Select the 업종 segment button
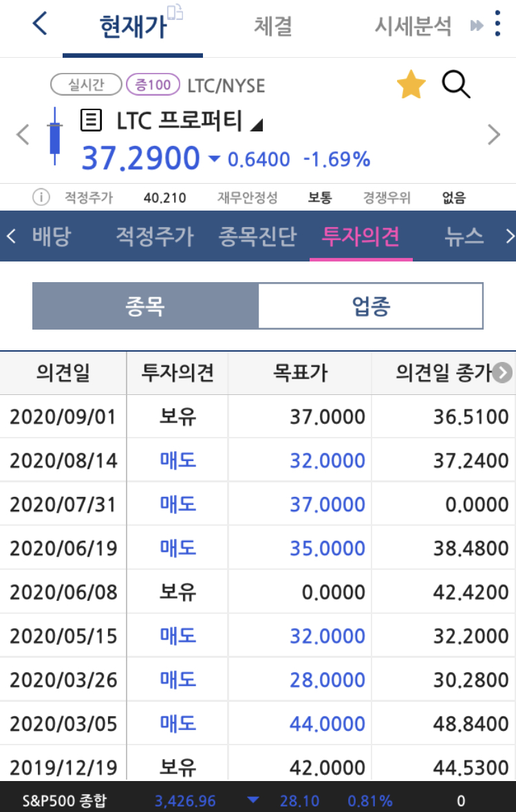 (371, 306)
